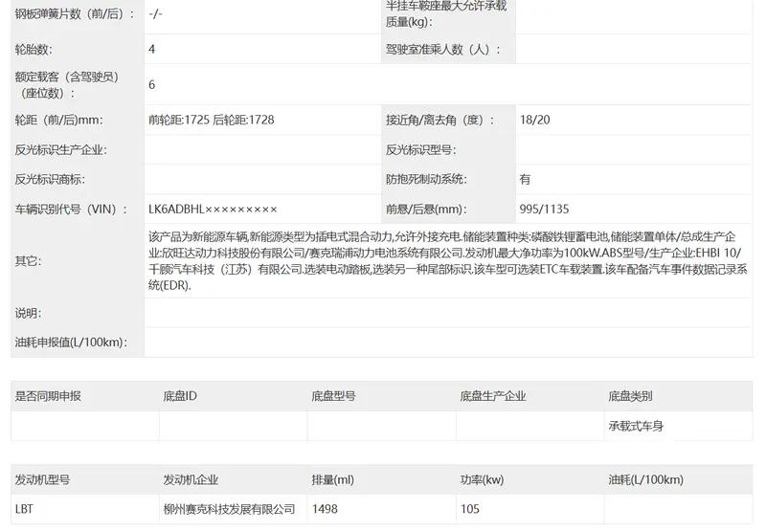Click the 其它 remarks paragraph text
The height and width of the screenshot is (532, 766).
(440, 260)
